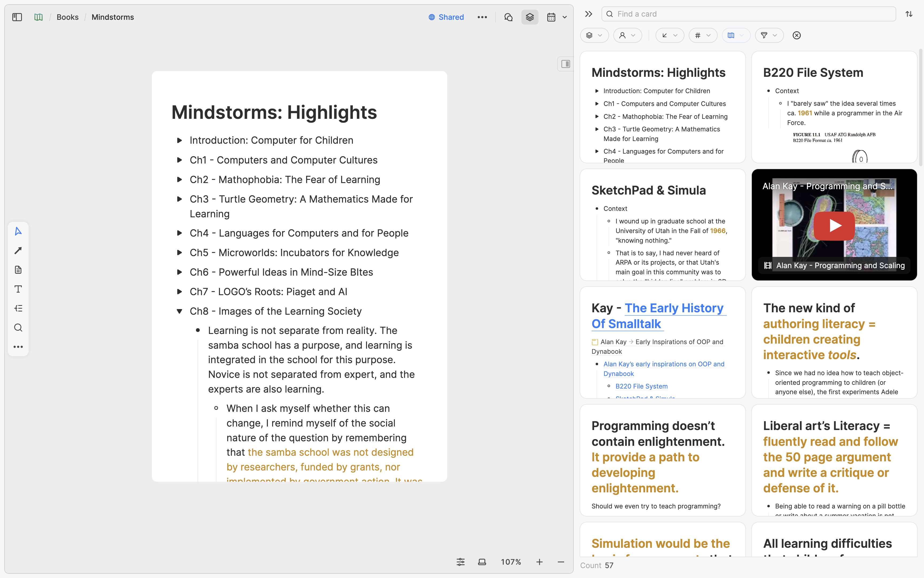The width and height of the screenshot is (924, 578).
Task: Expand Ch4 - Languages for Computers
Action: coord(179,233)
